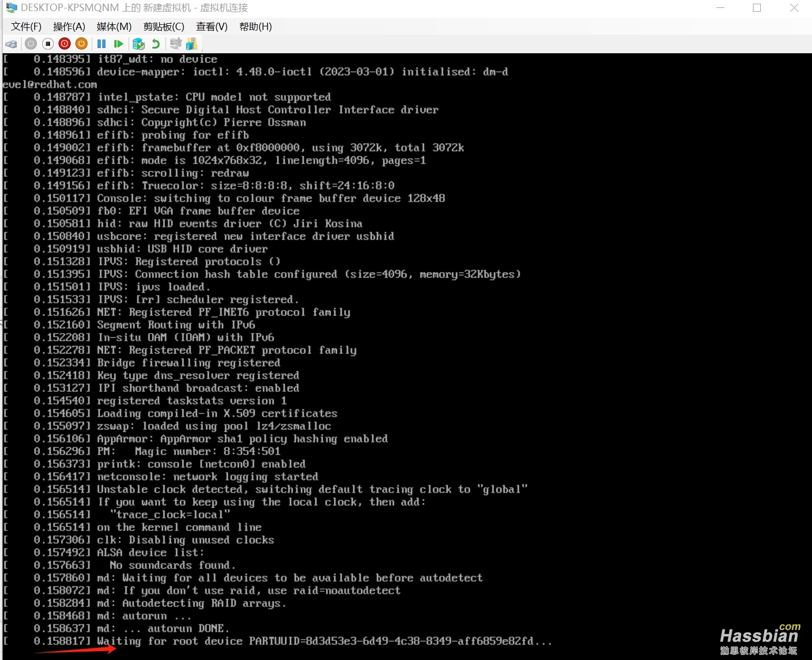Click the 'clk: Disabling unused clocks' line
812x660 pixels.
(139, 540)
